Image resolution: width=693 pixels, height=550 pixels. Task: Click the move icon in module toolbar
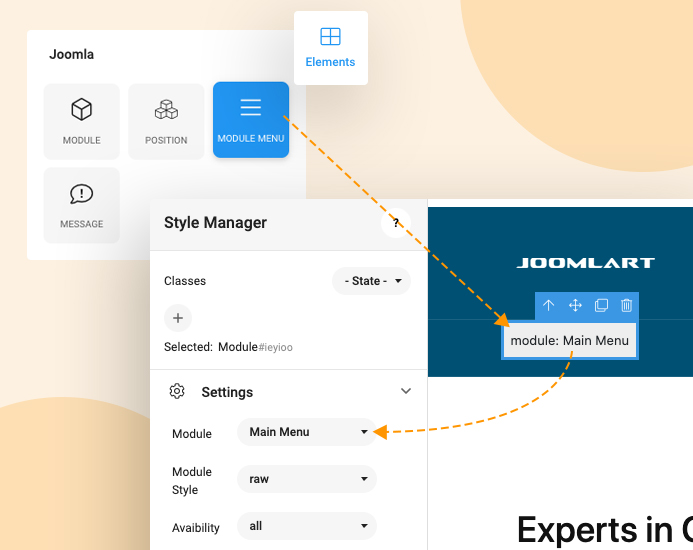pyautogui.click(x=575, y=305)
